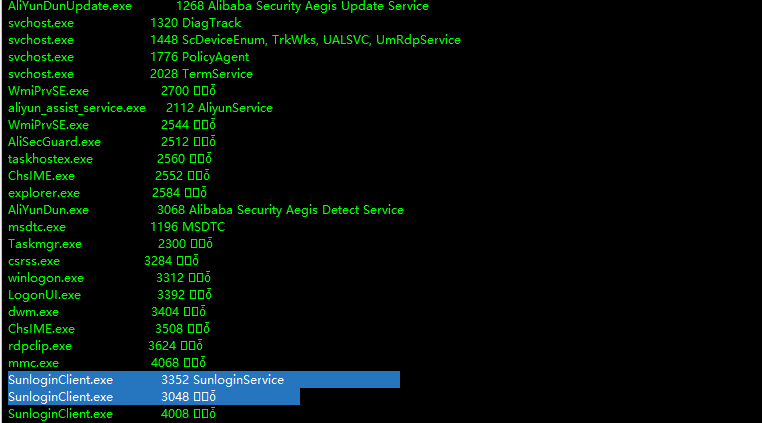Click the aliyun_assist_service.exe line
Image resolution: width=762 pixels, height=423 pixels.
click(x=140, y=108)
